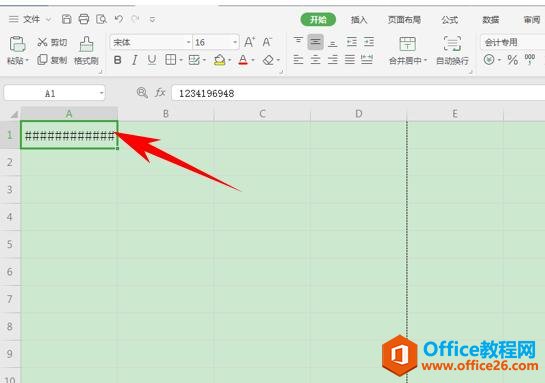
Task: Click the 粘贴 paste icon
Action: coord(17,44)
